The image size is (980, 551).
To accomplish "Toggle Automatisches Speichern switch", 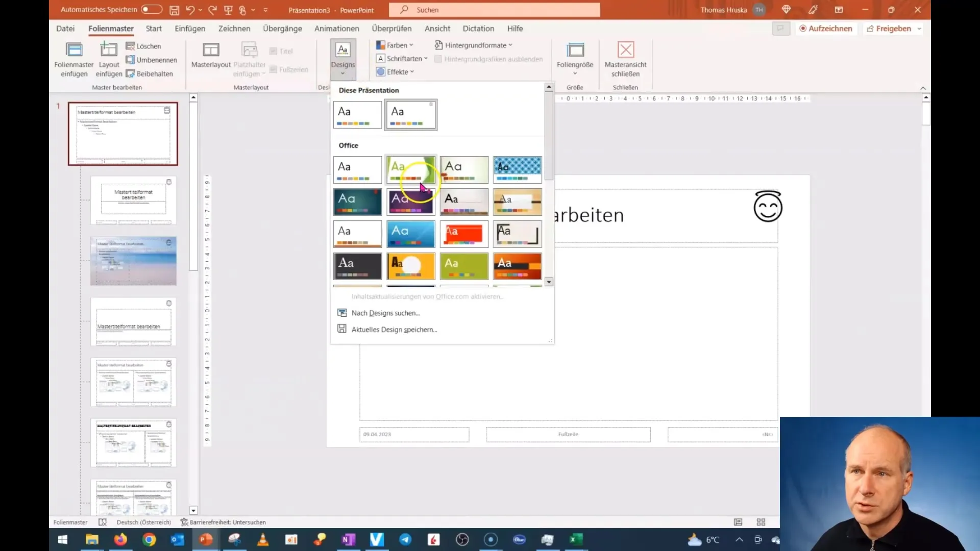I will click(152, 9).
